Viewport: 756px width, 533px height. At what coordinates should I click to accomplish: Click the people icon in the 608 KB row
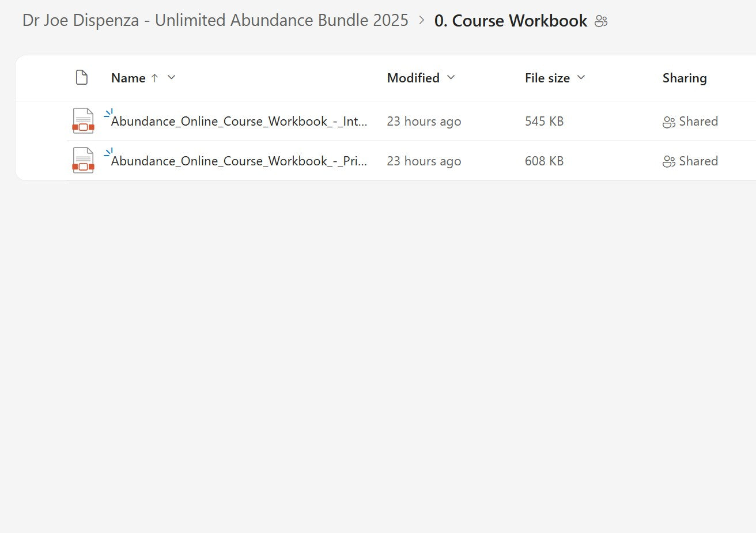(x=668, y=162)
